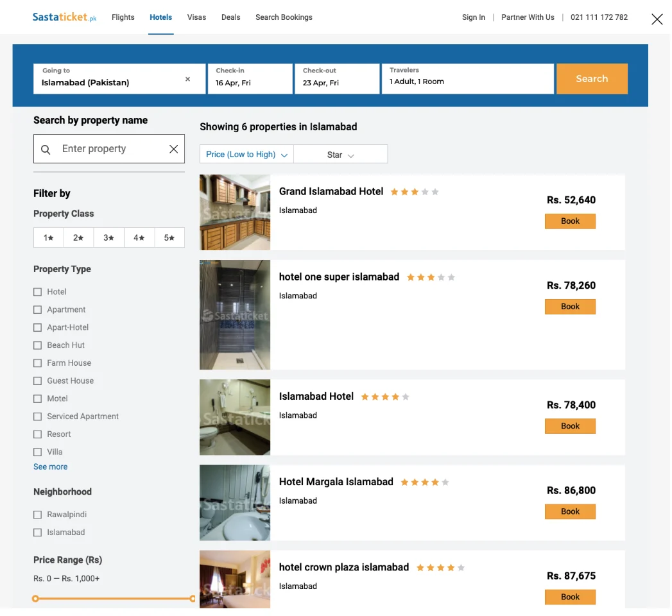Book hotel one super islamabad
This screenshot has width=672, height=616.
click(570, 307)
